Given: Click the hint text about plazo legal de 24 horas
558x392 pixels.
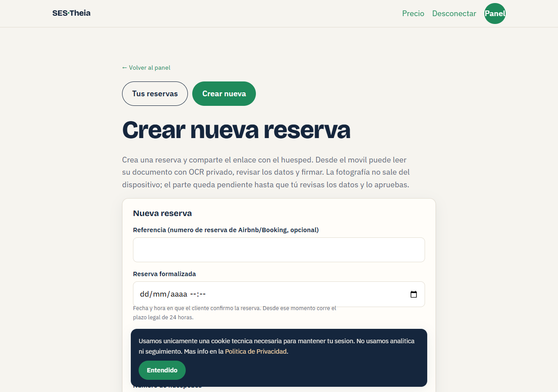Looking at the screenshot, I should 235,313.
